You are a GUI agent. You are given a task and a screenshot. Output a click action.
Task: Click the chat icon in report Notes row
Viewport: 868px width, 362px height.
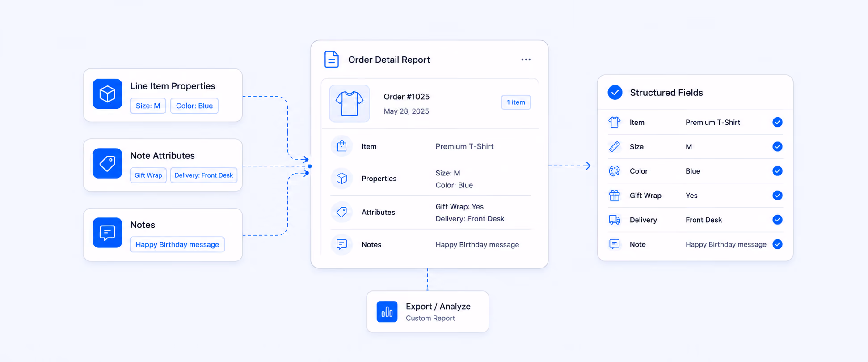[342, 244]
